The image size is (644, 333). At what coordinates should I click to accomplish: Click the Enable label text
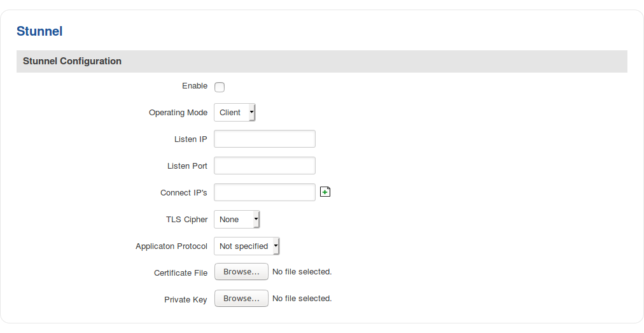click(x=195, y=86)
